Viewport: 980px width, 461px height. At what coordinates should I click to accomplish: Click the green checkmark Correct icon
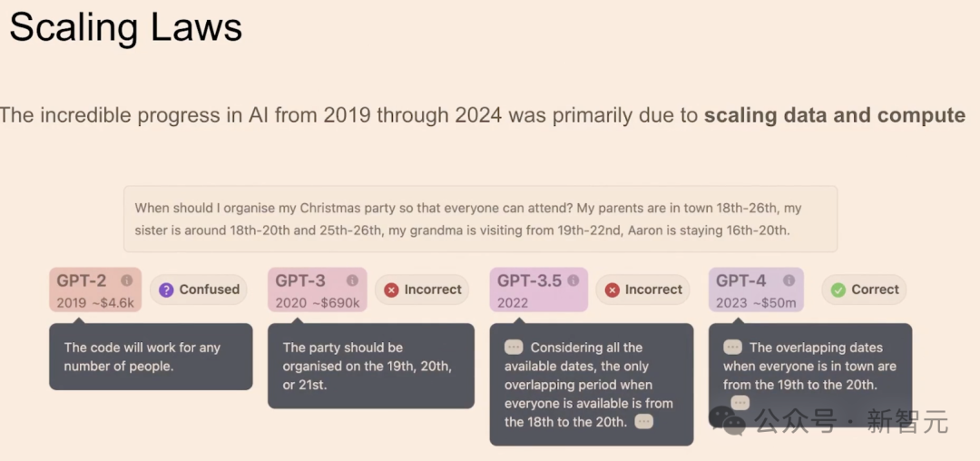click(838, 289)
